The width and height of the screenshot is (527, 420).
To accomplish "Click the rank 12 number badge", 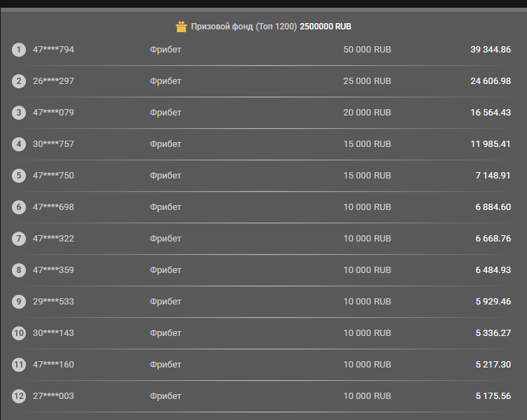I will (x=19, y=396).
